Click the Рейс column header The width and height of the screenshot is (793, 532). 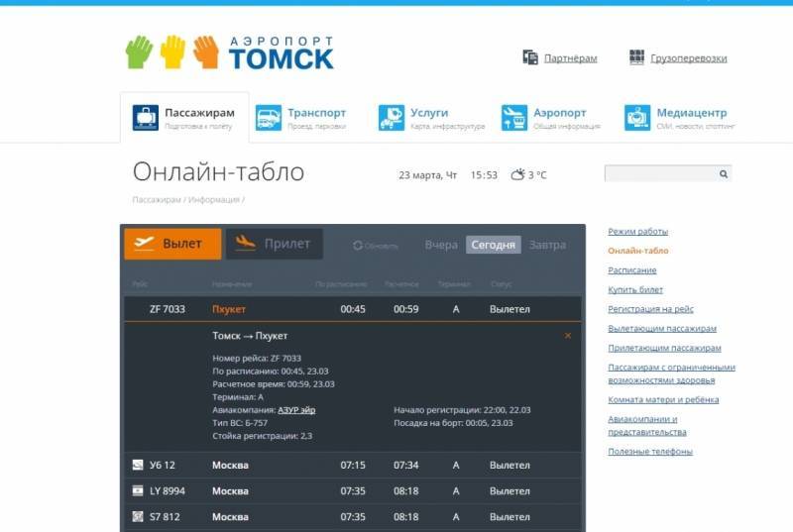tap(140, 284)
